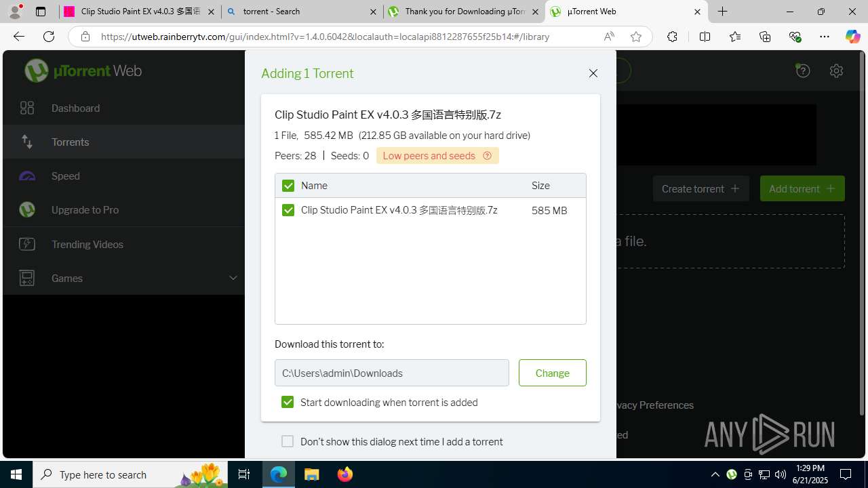Open Games in the sidebar
Viewport: 868px width, 488px height.
pyautogui.click(x=123, y=278)
